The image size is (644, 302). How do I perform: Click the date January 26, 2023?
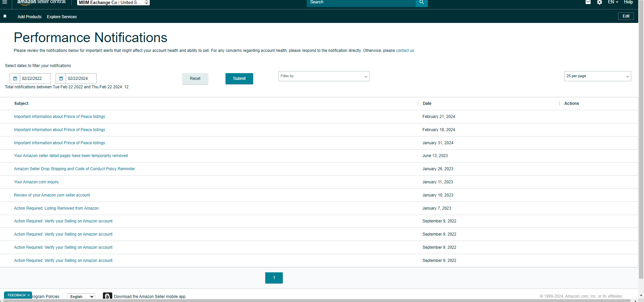point(438,169)
